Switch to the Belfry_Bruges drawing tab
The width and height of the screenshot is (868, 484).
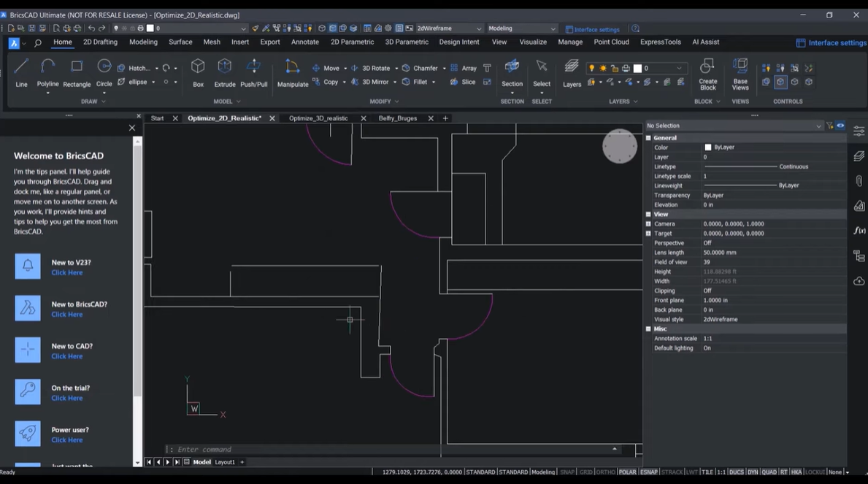point(398,118)
